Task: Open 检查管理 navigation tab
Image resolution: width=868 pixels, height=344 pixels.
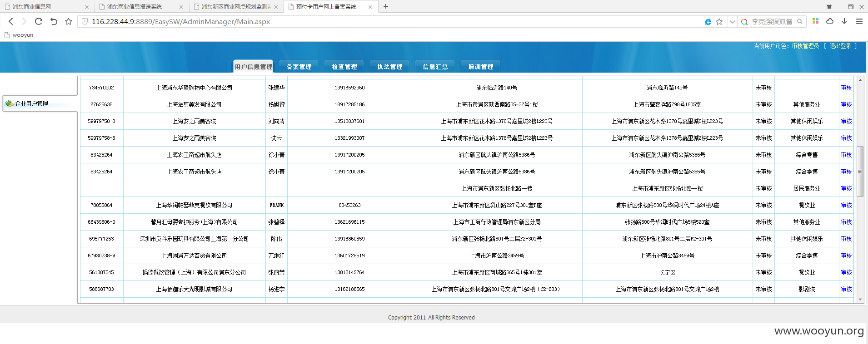Action: [x=344, y=66]
